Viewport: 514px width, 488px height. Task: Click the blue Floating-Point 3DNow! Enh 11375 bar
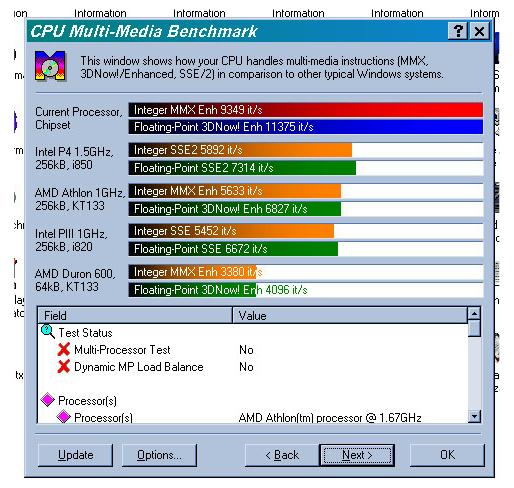point(306,127)
